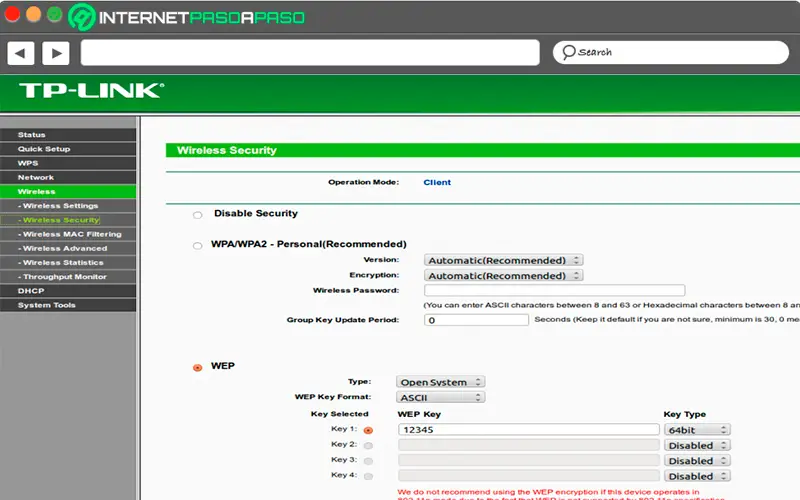Select the Disable Security radio button

[197, 215]
